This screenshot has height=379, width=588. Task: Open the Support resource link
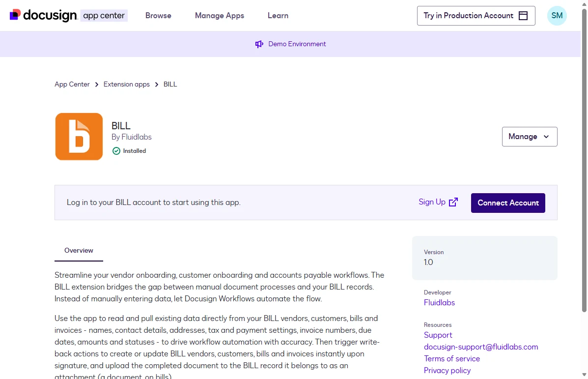point(438,335)
